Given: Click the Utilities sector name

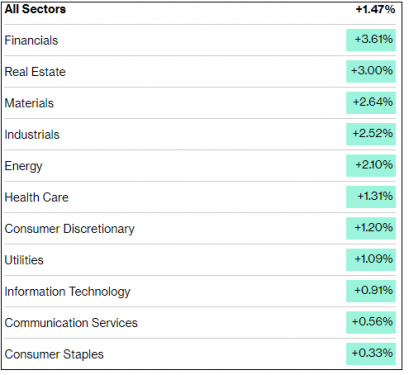Looking at the screenshot, I should tap(24, 260).
